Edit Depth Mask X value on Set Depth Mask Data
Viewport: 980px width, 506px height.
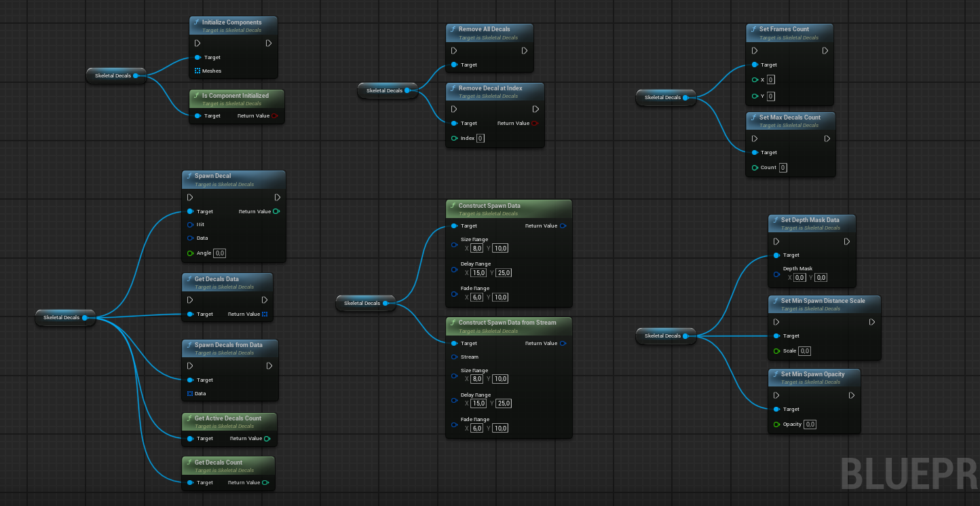[x=800, y=277]
